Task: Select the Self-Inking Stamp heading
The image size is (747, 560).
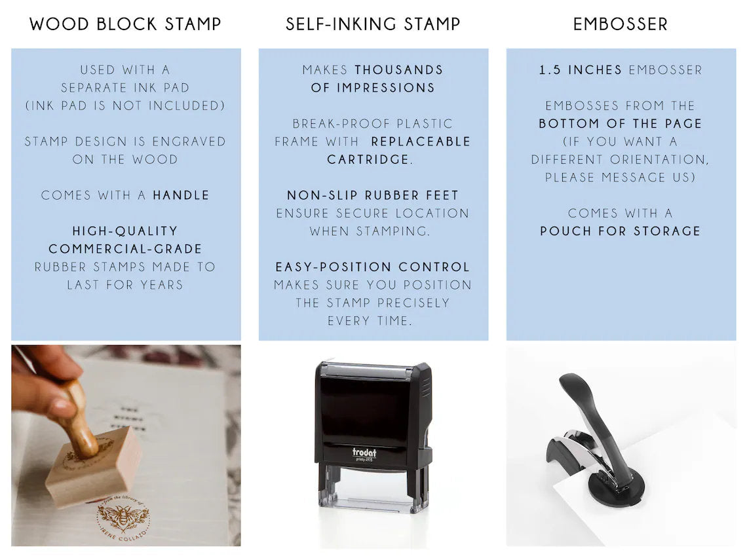Action: [373, 25]
